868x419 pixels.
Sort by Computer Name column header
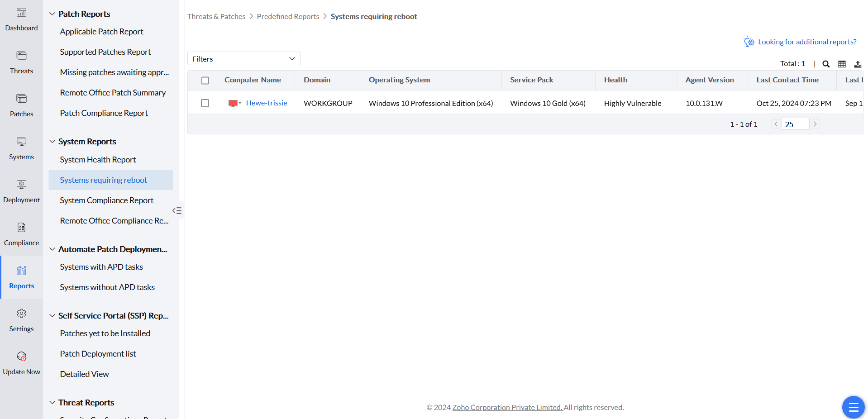(253, 80)
